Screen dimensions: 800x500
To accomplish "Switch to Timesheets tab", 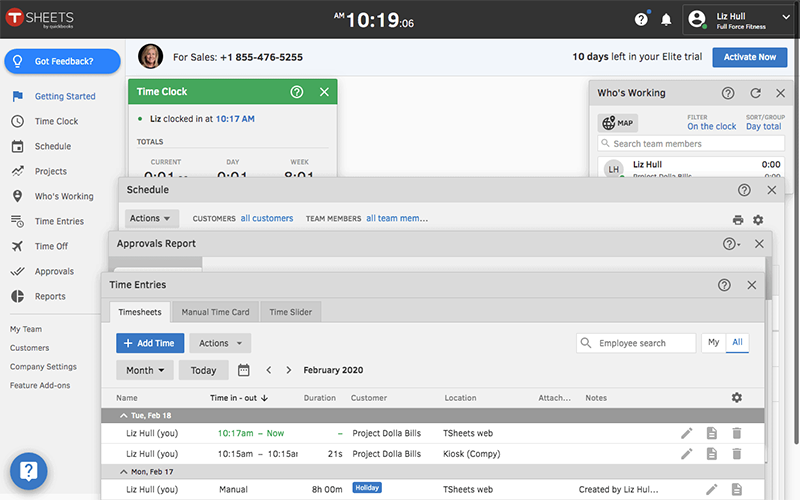I will click(x=140, y=312).
